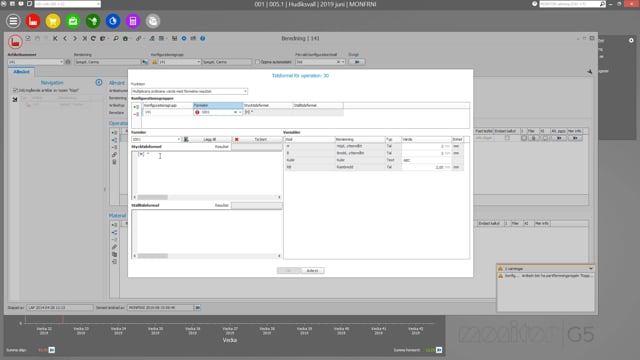Add row icon in Konfigurationsgrupper grid

click(x=136, y=107)
